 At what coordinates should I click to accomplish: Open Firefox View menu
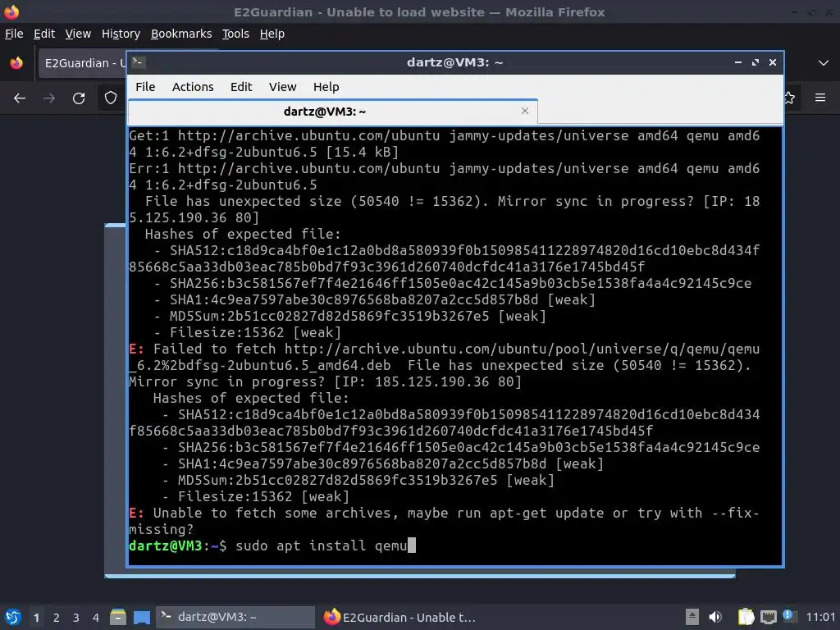78,34
